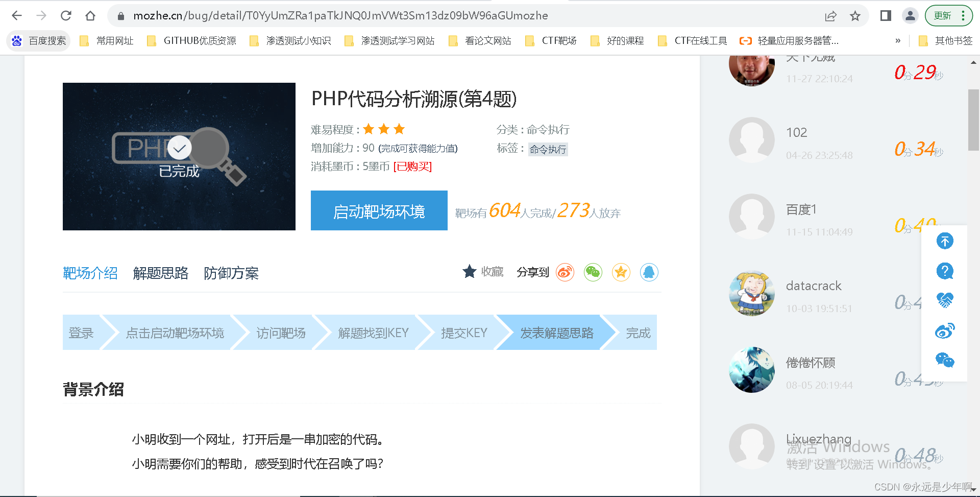Open the 百度搜索 bookmark
Viewport: 980px width, 497px height.
pos(39,41)
